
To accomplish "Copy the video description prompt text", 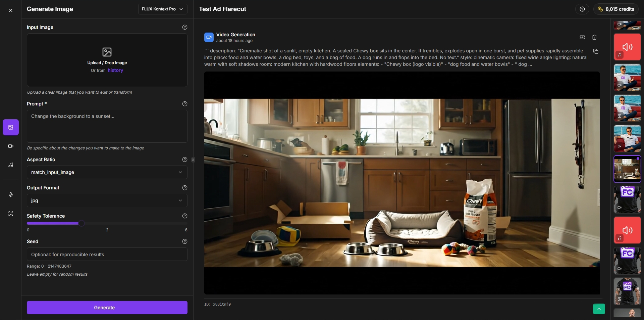I will (596, 51).
